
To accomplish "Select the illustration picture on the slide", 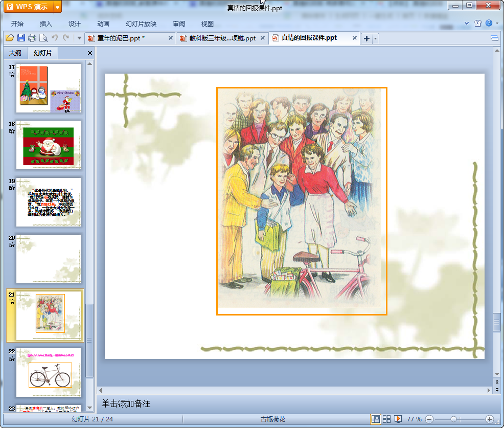I will (302, 201).
